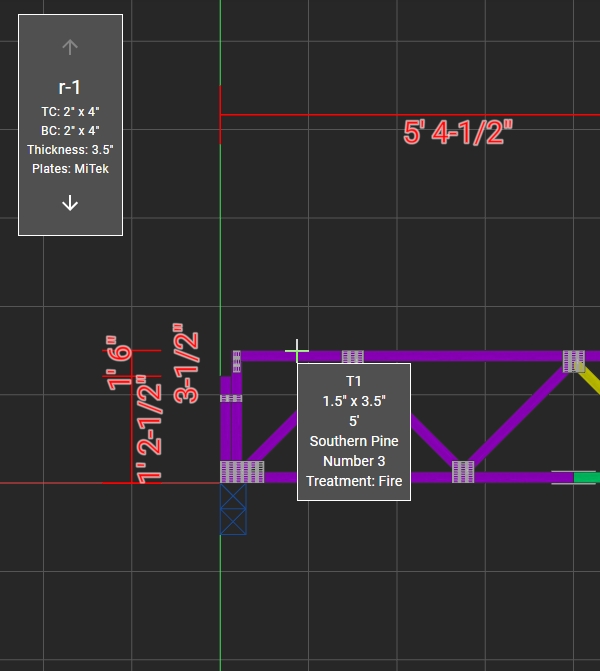The width and height of the screenshot is (600, 671).
Task: Click the top chord center connector plate
Action: [353, 356]
